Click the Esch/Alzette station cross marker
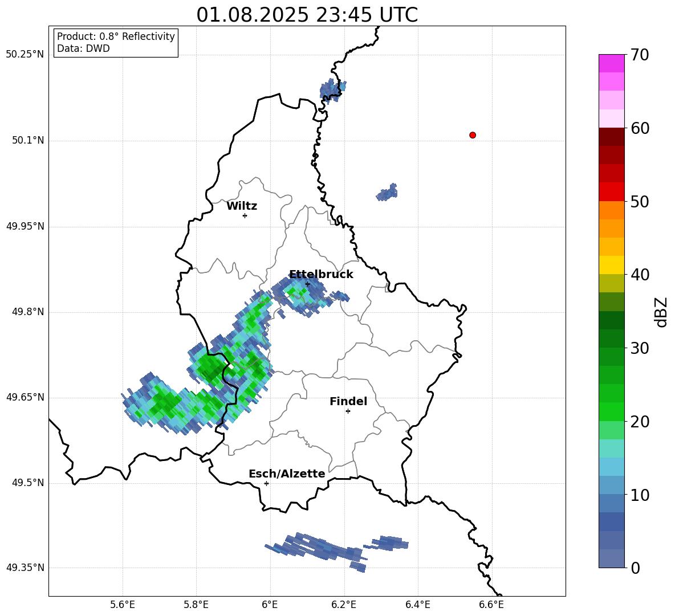 (x=266, y=483)
